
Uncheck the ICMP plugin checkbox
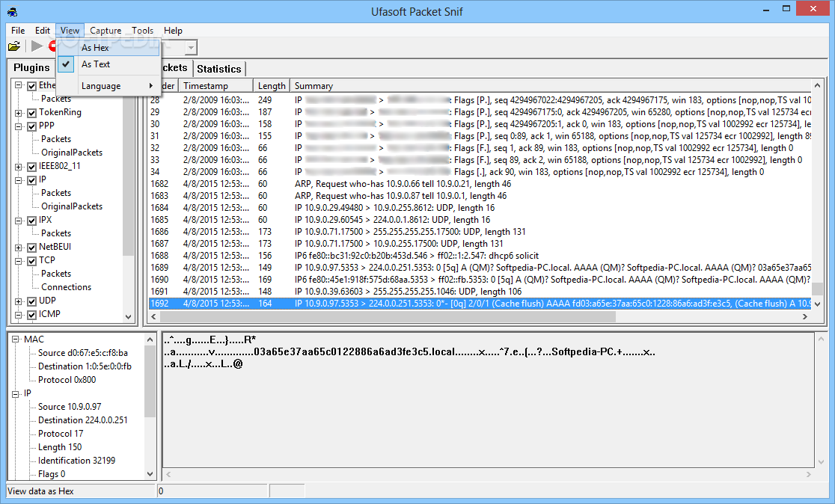(x=32, y=315)
